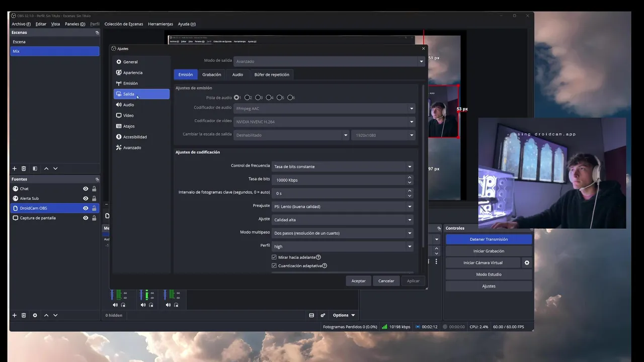
Task: Hide the Chat source with its eye icon
Action: 86,189
